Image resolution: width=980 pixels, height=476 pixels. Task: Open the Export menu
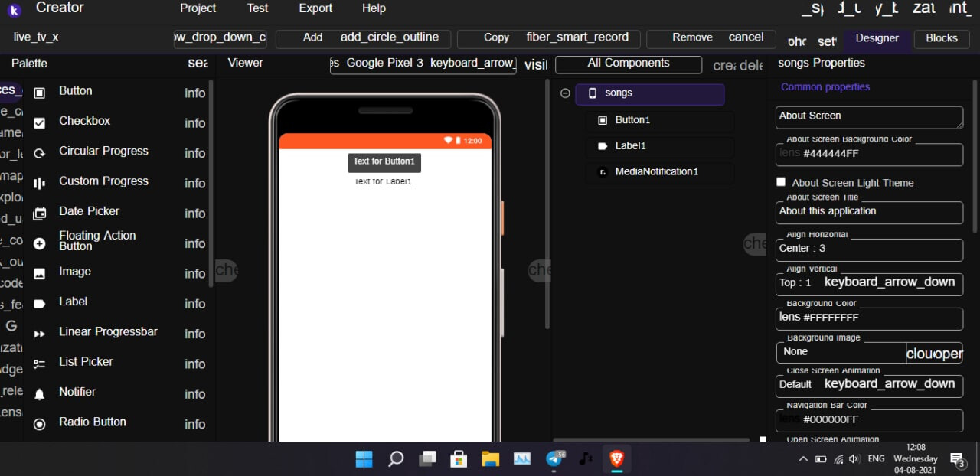tap(315, 8)
